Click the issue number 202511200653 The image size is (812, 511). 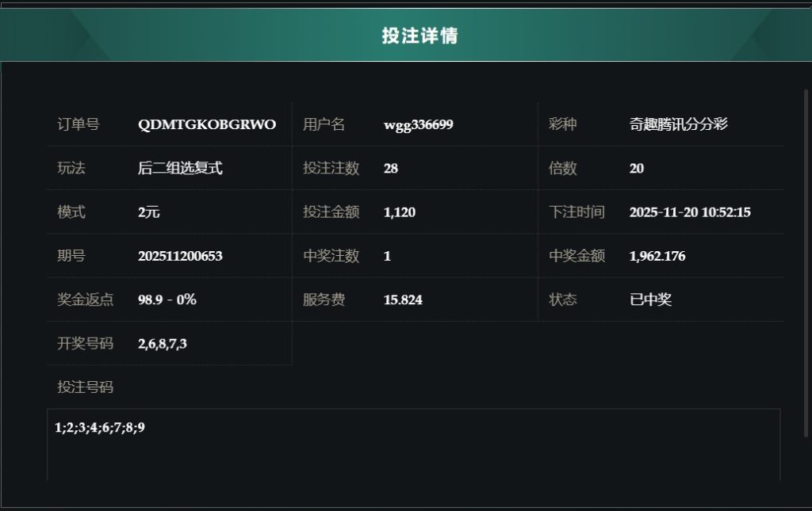tap(180, 256)
